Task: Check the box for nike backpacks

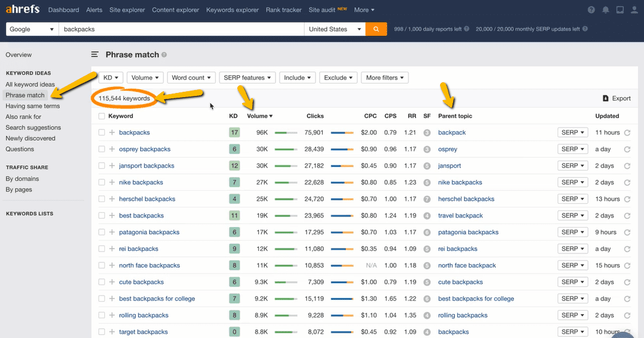Action: click(101, 182)
